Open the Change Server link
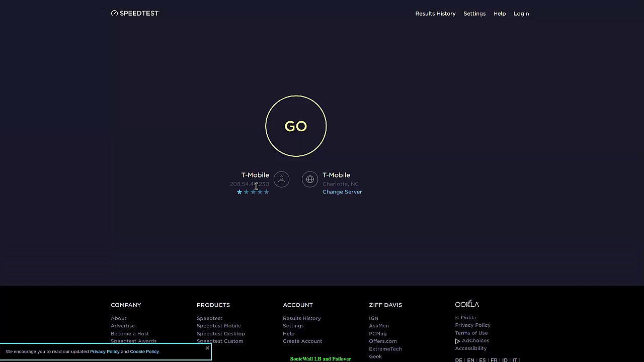 tap(342, 192)
